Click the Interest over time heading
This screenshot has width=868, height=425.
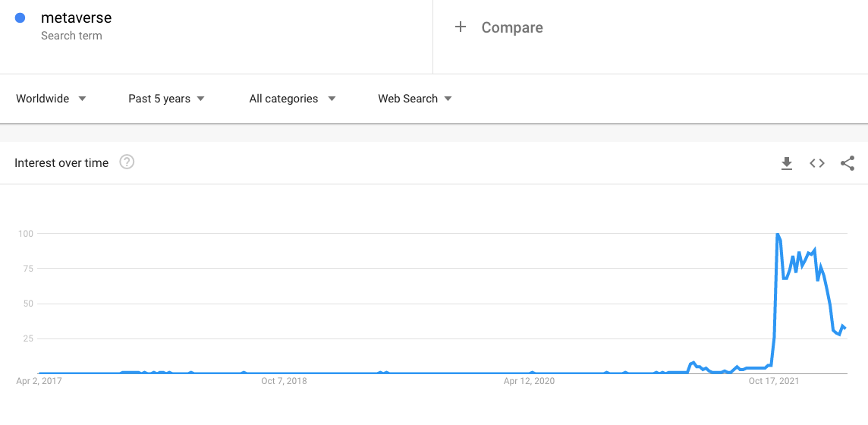pyautogui.click(x=61, y=163)
